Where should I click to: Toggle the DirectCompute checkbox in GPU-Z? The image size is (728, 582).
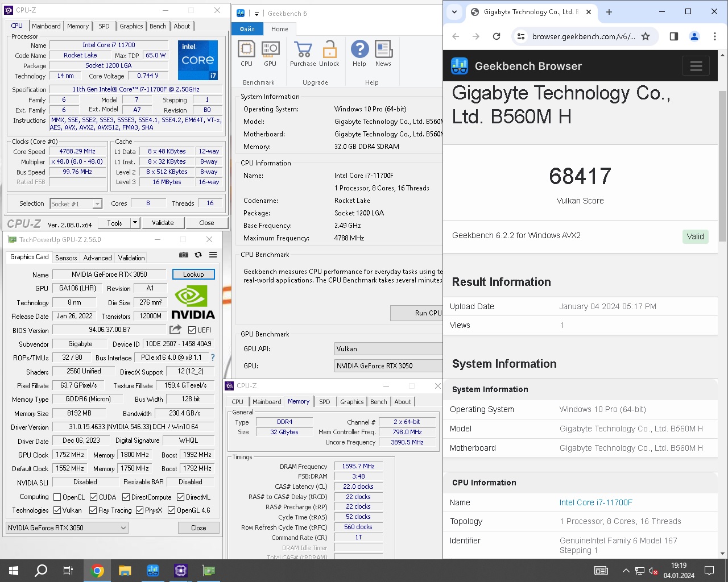(126, 497)
